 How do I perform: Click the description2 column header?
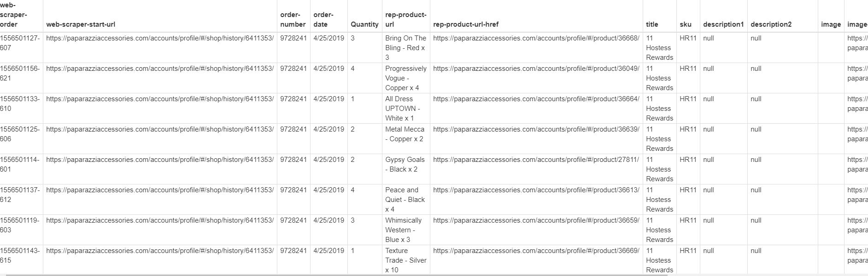click(x=771, y=24)
